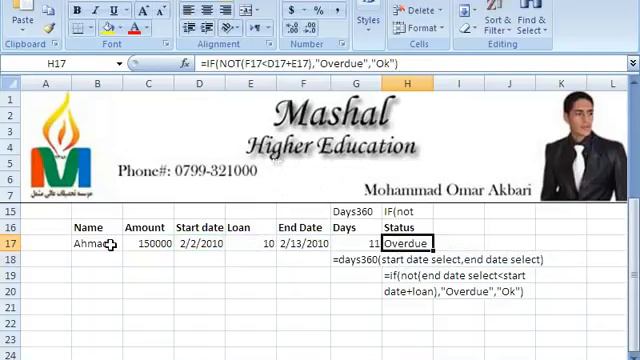Open the Underline style dropdown arrow
Screen dimensions: 640x360
pos(126,11)
